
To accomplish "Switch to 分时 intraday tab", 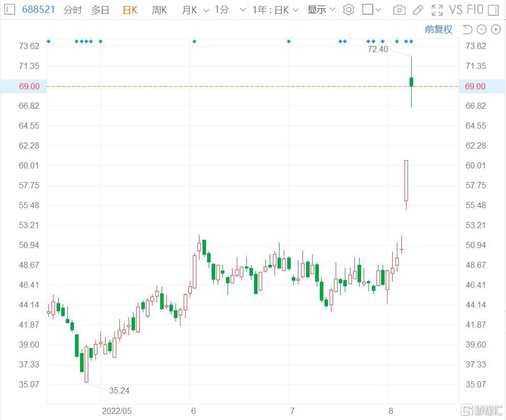I will (x=72, y=10).
